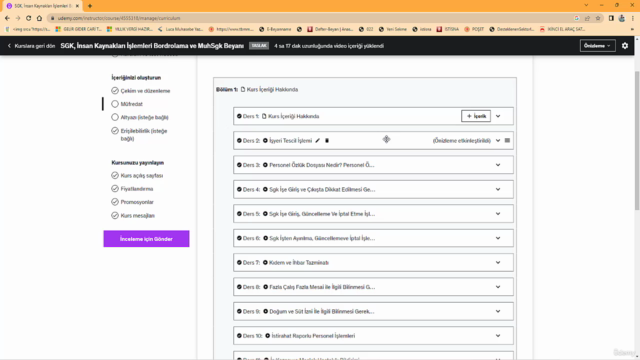640x360 pixels.
Task: Click the İnceleme İçin Gönder button
Action: pos(146,239)
